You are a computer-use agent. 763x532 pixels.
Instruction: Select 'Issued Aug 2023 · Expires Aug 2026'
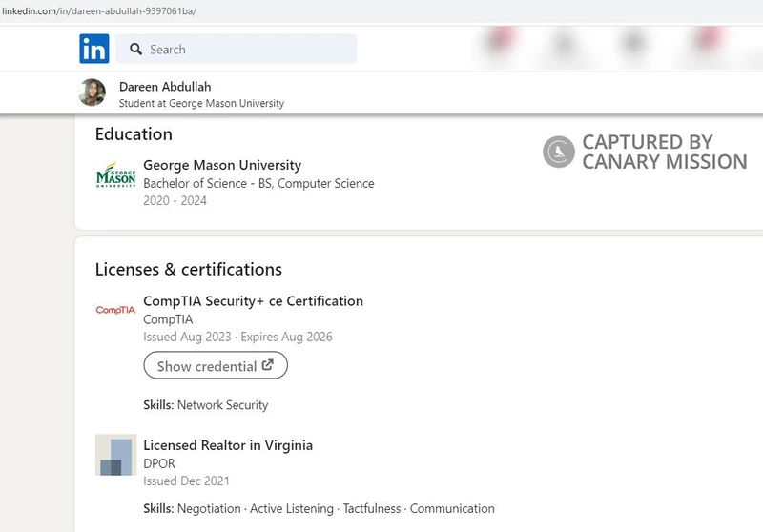[x=237, y=337]
